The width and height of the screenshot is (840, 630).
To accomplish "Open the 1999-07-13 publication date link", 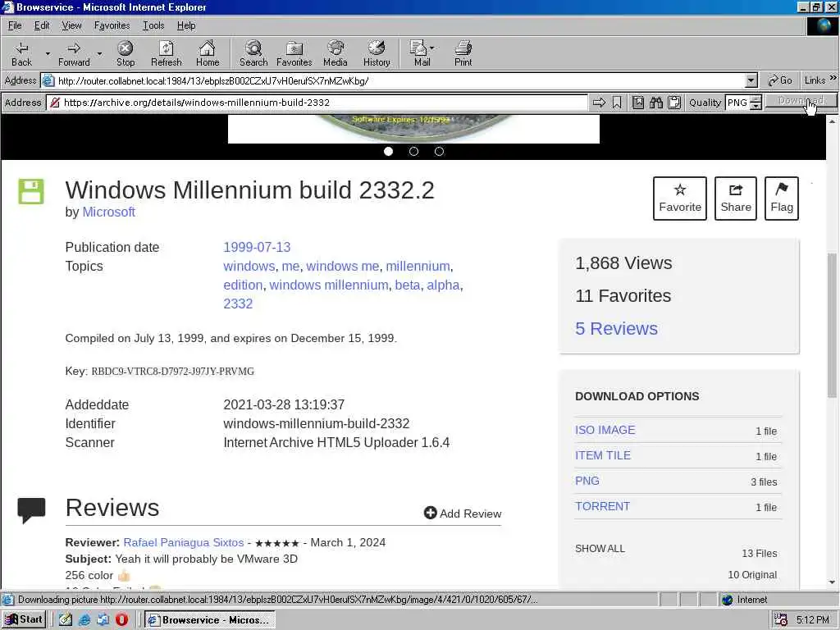I will click(x=257, y=247).
